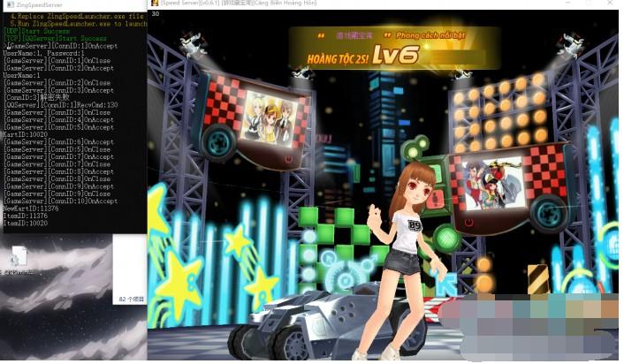Click the 'ItemID:10020' console line
This screenshot has width=624, height=364.
[26, 224]
